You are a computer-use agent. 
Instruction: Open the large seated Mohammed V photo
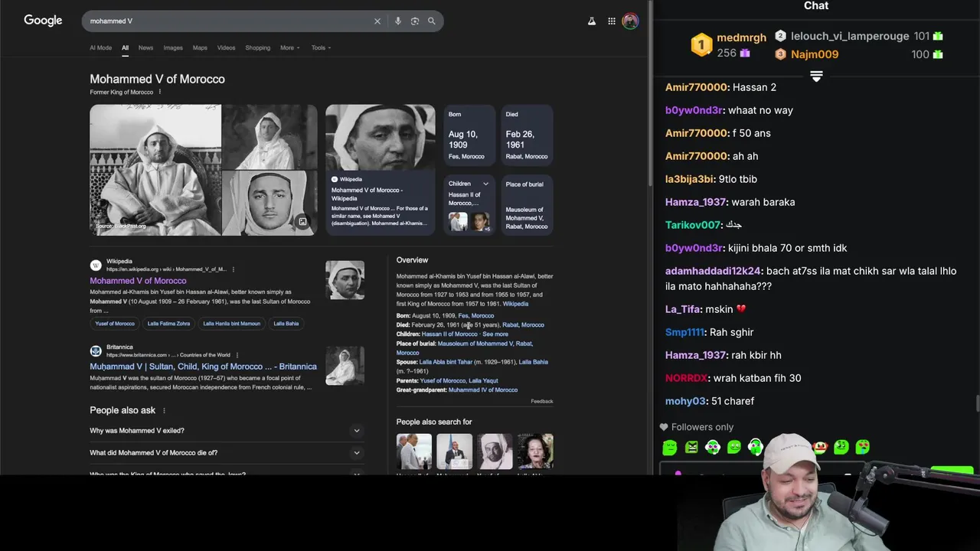coord(155,170)
